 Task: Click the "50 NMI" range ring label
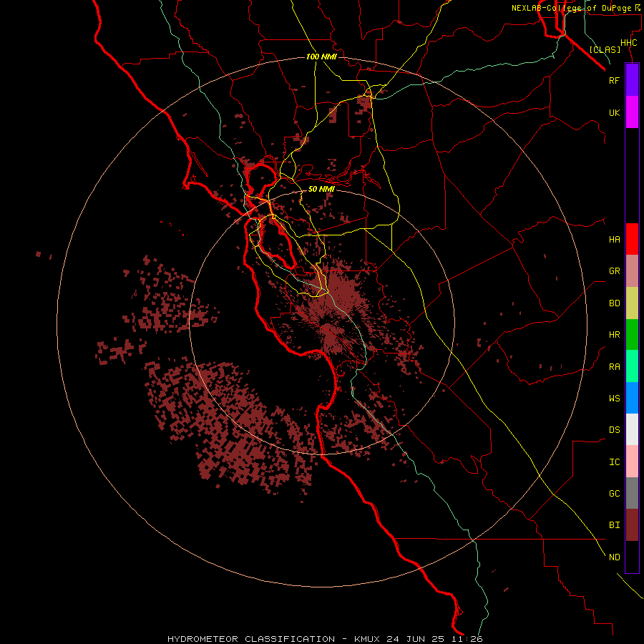[321, 189]
